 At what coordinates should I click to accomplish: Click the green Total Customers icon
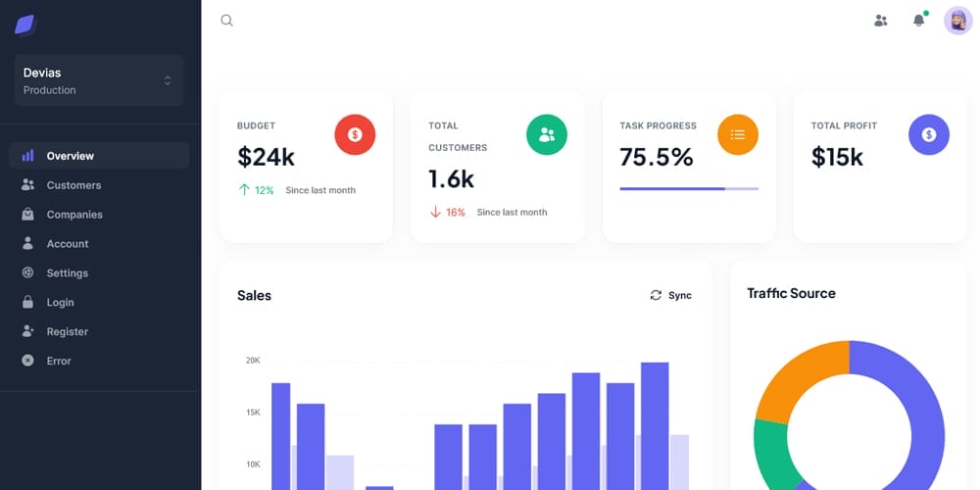[x=547, y=134]
